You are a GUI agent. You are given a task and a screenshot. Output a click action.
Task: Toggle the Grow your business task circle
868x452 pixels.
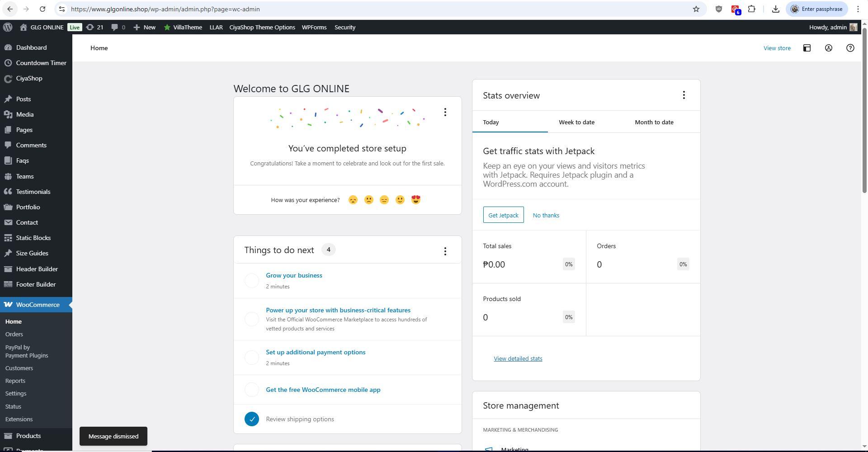252,281
